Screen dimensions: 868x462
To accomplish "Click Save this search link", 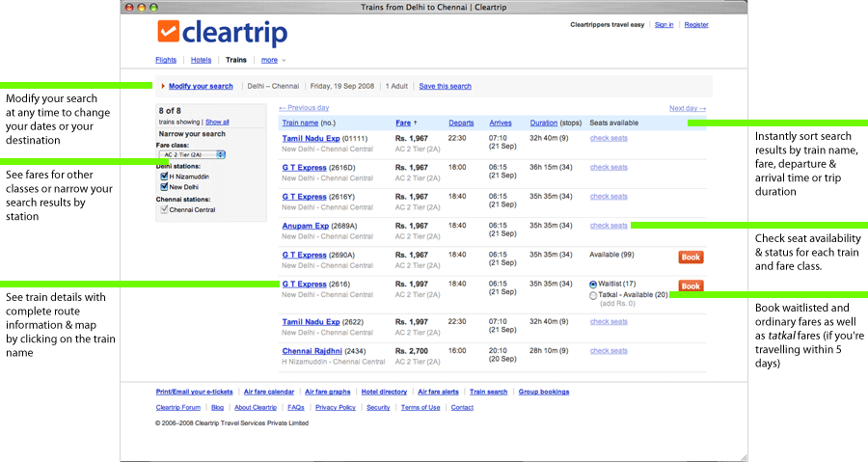I will tap(445, 86).
